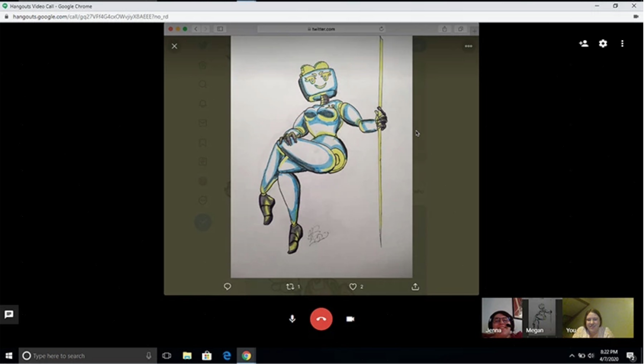Open the Windows Start menu
This screenshot has height=364, width=644.
click(x=9, y=355)
